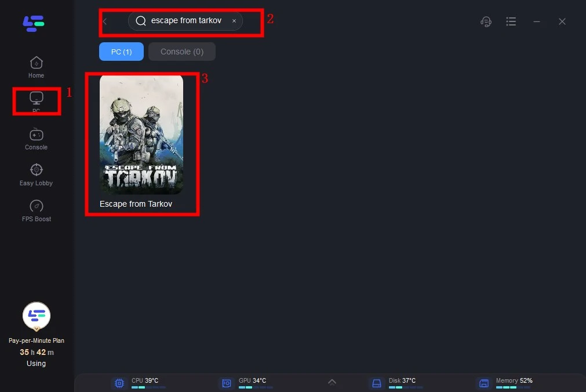Open Easy Lobby crosshair icon
586x392 pixels.
(x=36, y=174)
